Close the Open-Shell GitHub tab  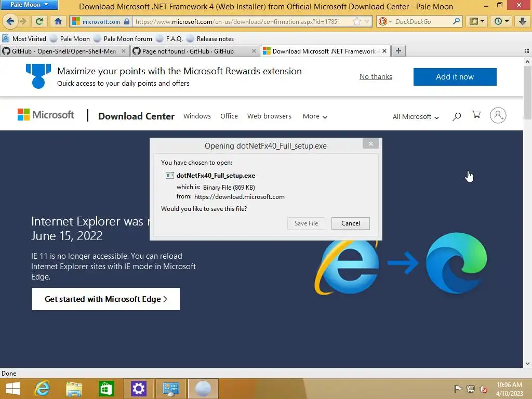[124, 51]
